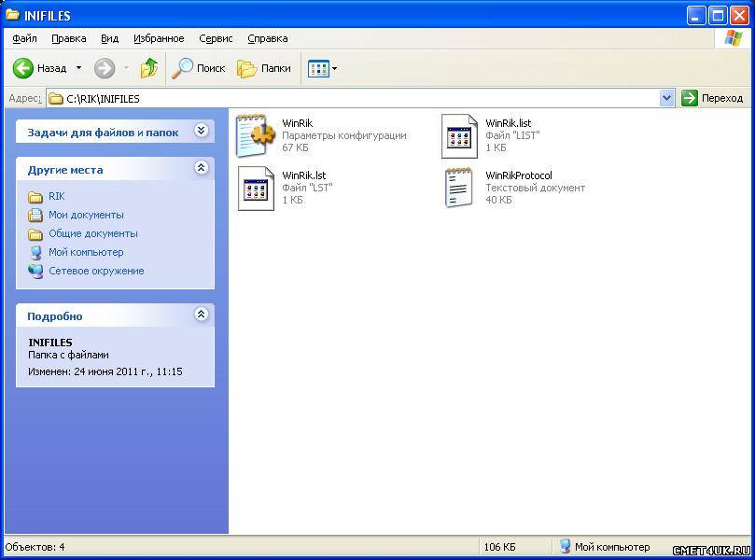Image resolution: width=755 pixels, height=560 pixels.
Task: Click My Computer icon in status bar
Action: (566, 547)
